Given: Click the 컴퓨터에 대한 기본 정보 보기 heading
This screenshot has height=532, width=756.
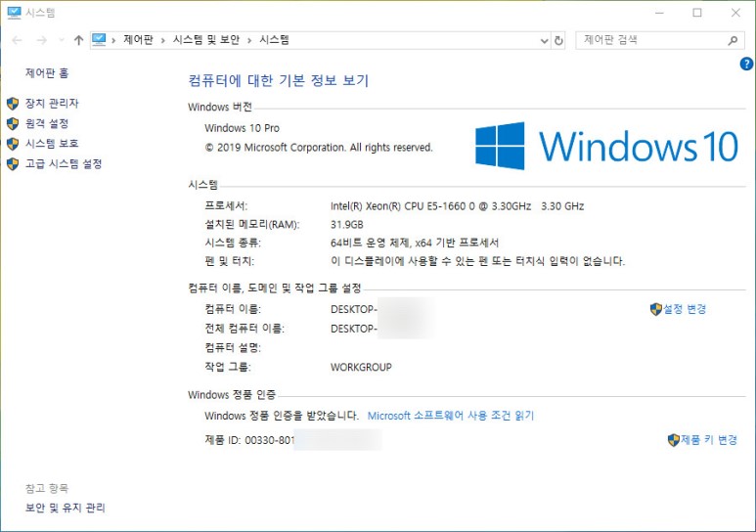Looking at the screenshot, I should 278,80.
